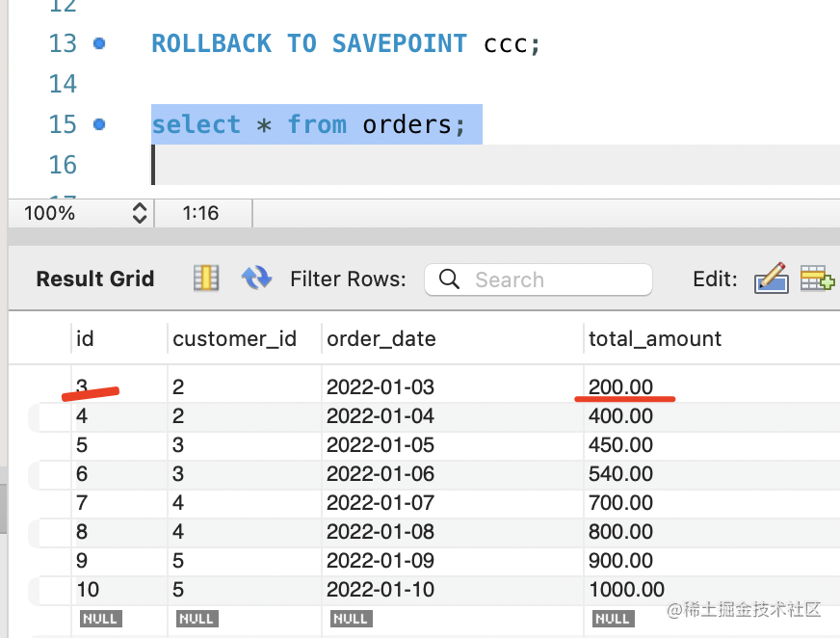
Task: Sort by the id column header
Action: coord(86,338)
